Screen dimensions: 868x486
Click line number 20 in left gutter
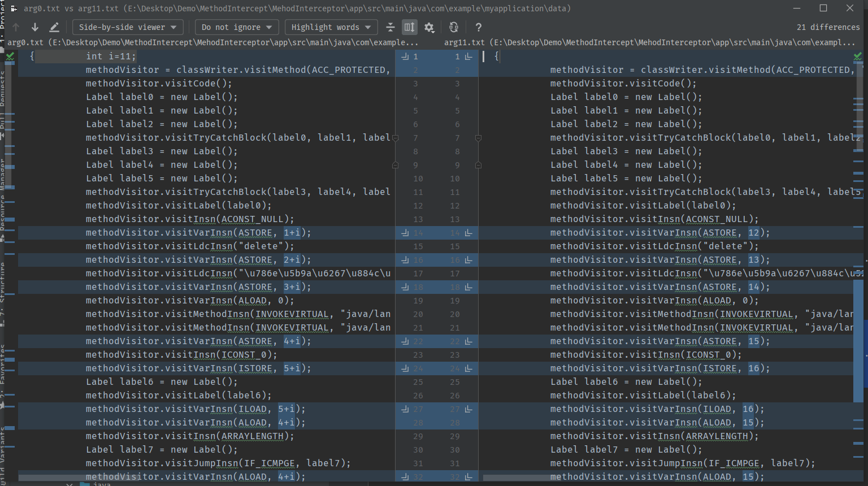pyautogui.click(x=418, y=314)
